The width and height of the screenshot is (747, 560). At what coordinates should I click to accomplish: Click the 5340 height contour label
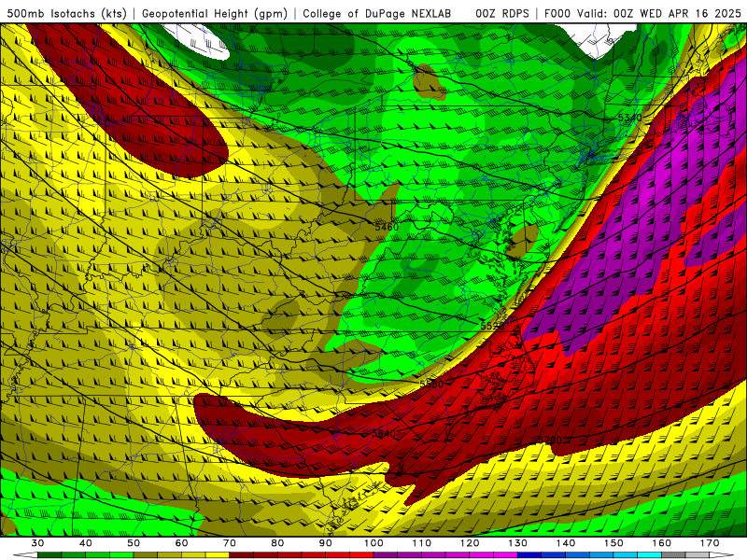(x=629, y=118)
